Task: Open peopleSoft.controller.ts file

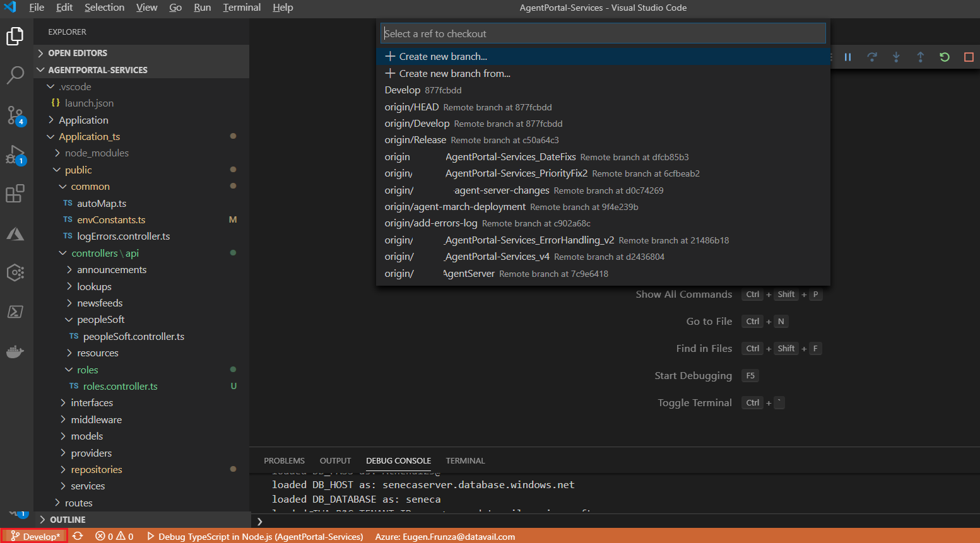Action: (141, 336)
